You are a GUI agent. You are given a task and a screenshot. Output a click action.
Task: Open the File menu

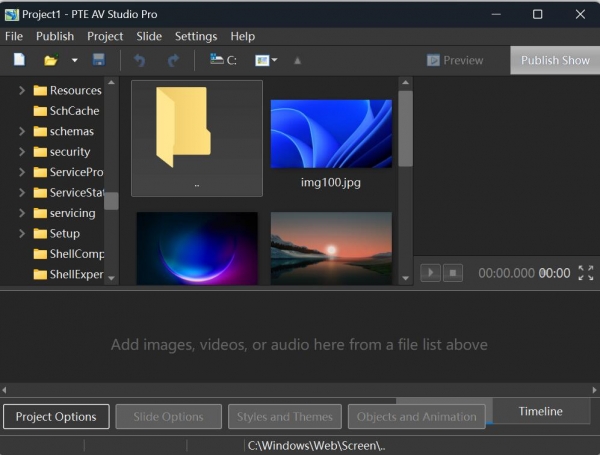point(14,36)
